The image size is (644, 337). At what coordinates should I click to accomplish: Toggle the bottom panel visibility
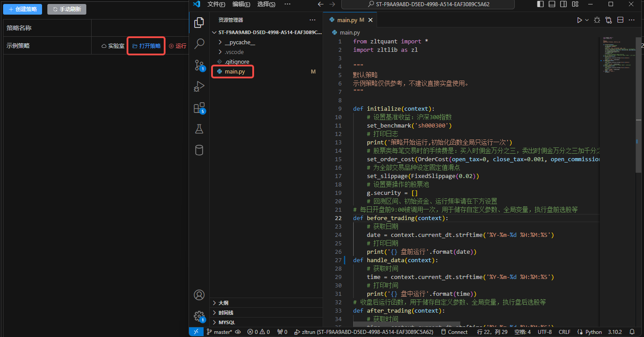point(551,4)
